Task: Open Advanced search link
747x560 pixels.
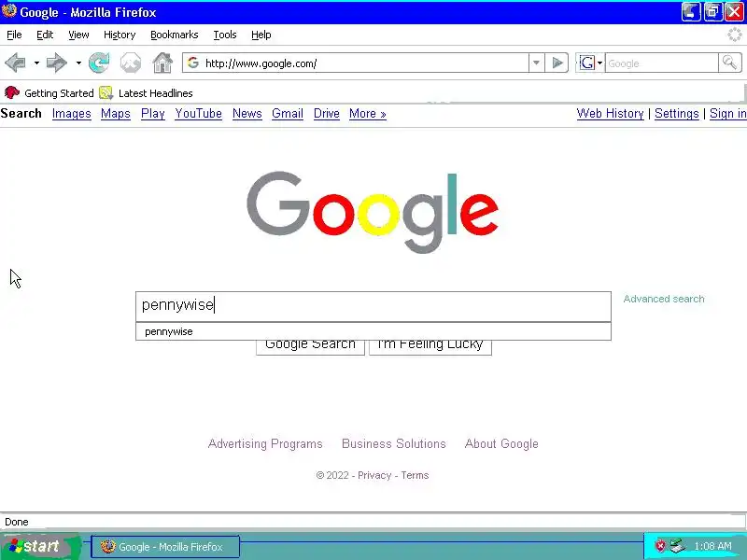Action: (x=664, y=299)
